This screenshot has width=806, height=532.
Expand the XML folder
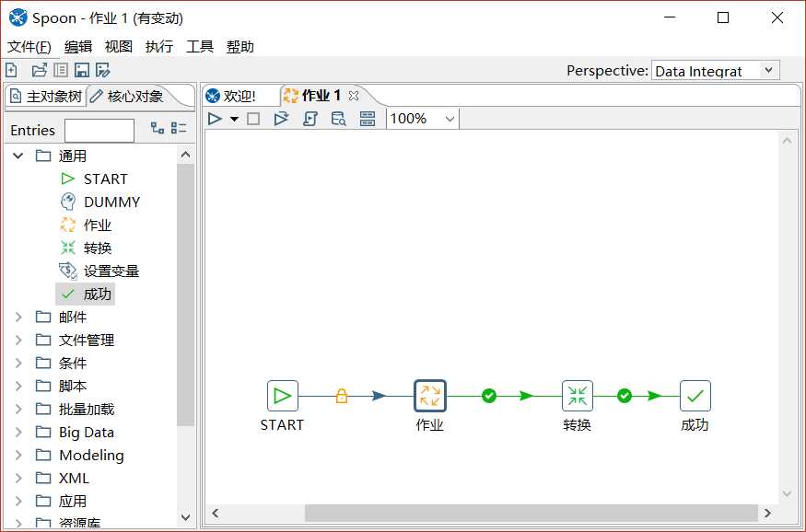tap(18, 478)
